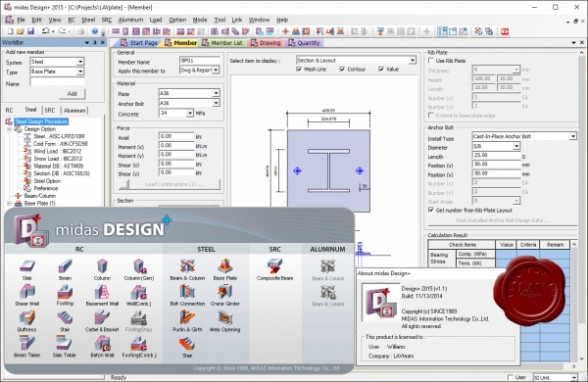The width and height of the screenshot is (588, 382).
Task: Select the SRC workbar tab
Action: [50, 111]
